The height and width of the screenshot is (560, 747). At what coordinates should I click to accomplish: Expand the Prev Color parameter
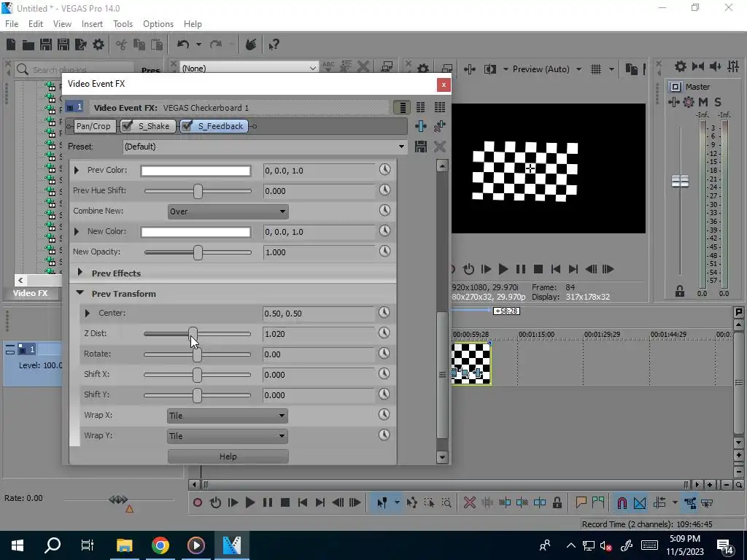point(76,170)
